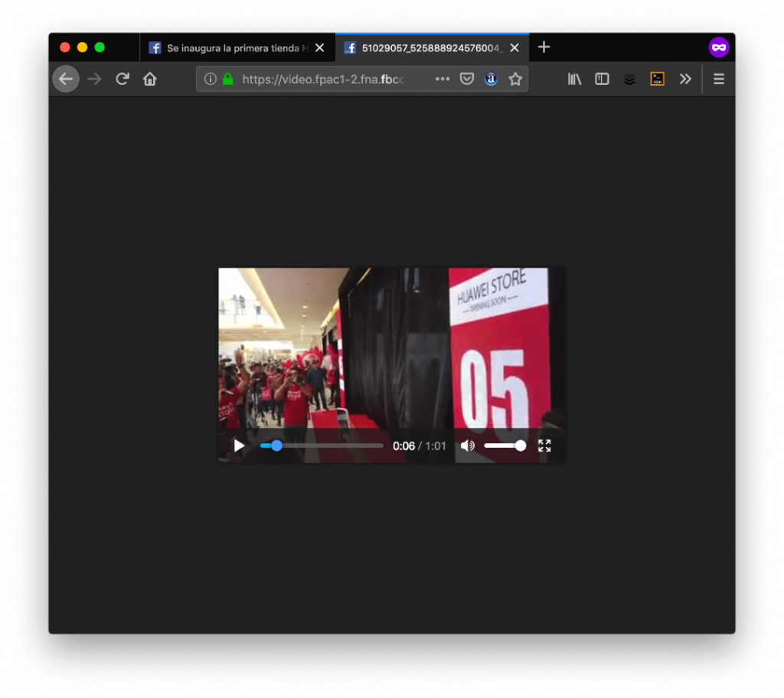The height and width of the screenshot is (698, 784).
Task: Close the window with red button
Action: click(65, 47)
